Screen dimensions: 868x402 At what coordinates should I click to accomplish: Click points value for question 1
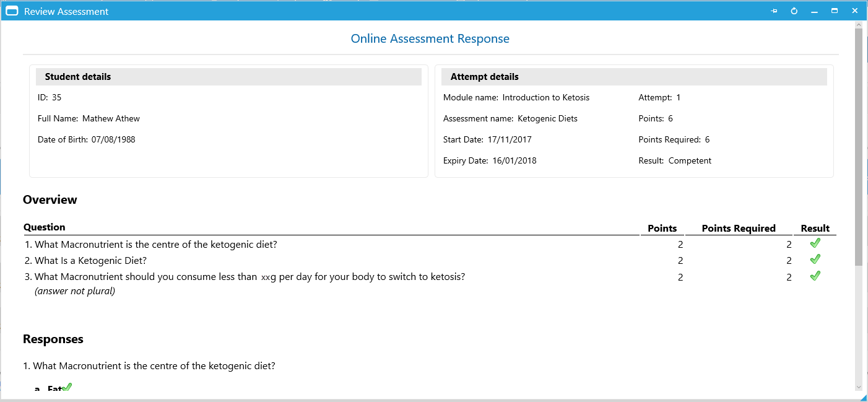680,245
